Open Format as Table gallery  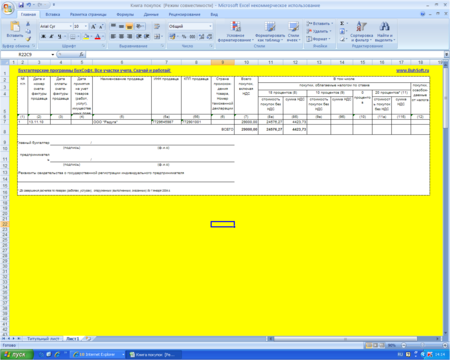[x=270, y=32]
